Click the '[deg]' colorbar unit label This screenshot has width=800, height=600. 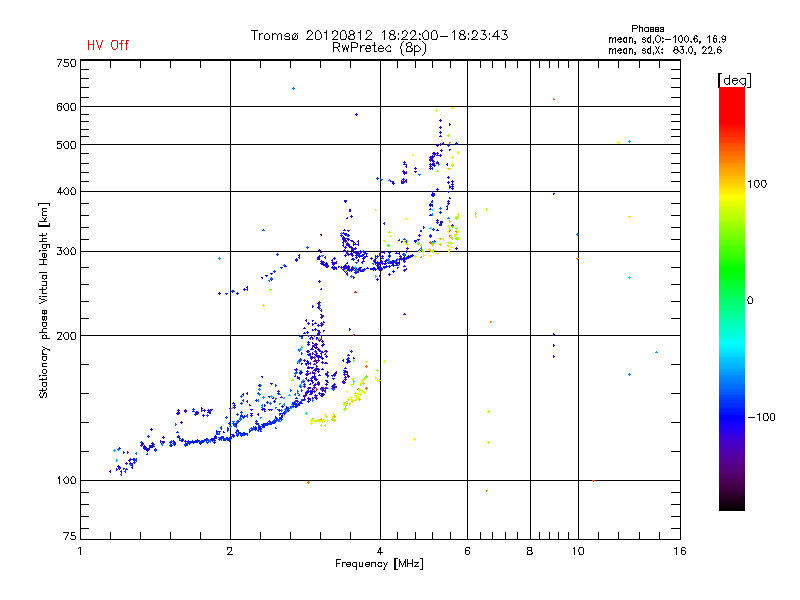click(734, 80)
